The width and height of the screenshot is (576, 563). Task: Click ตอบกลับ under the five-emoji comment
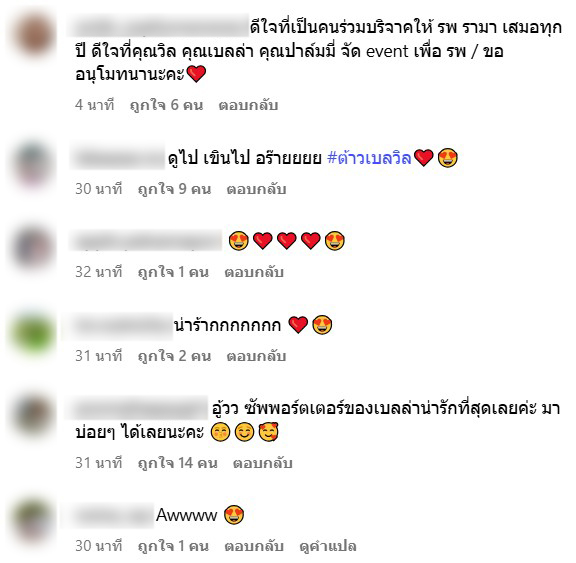[x=254, y=272]
